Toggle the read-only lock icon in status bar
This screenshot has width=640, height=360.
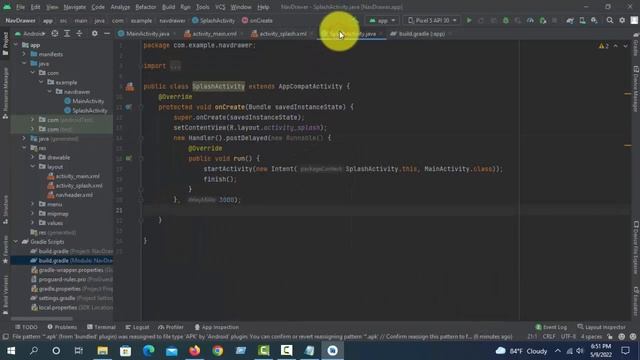tap(610, 337)
